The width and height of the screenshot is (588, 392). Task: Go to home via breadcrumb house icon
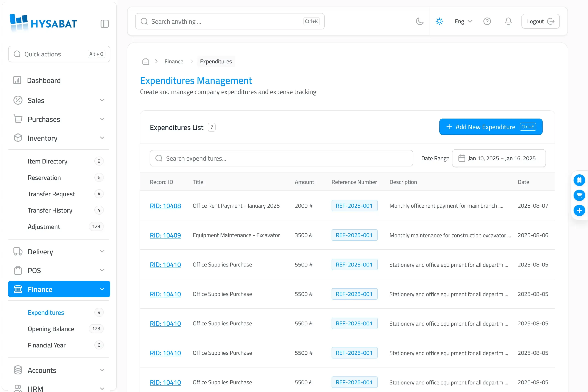pos(146,61)
